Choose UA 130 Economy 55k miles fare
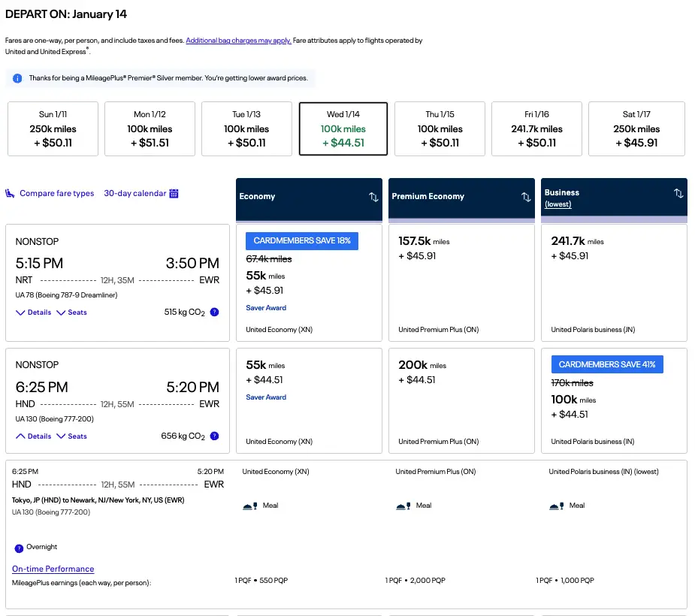 (309, 400)
